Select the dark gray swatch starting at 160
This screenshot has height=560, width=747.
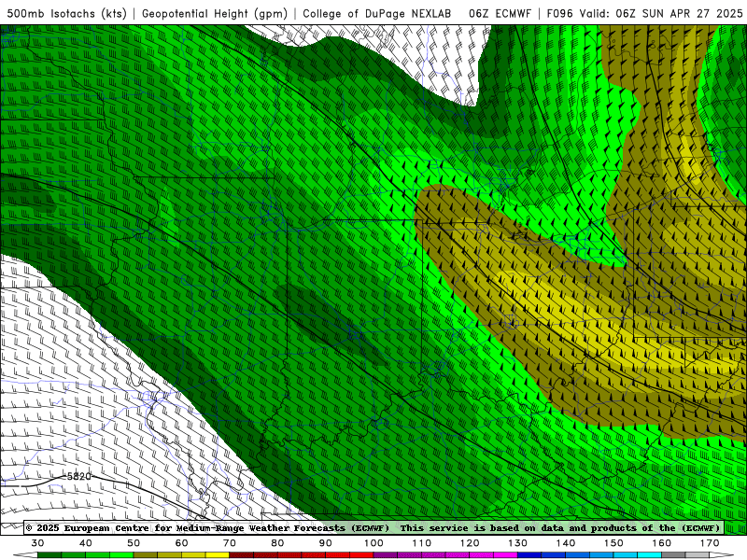point(673,554)
